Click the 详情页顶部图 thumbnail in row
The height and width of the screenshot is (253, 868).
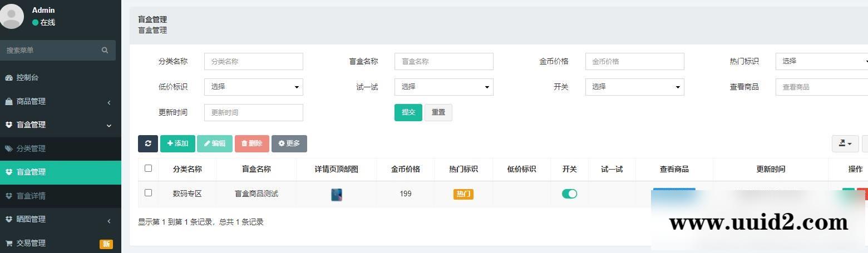tap(337, 194)
